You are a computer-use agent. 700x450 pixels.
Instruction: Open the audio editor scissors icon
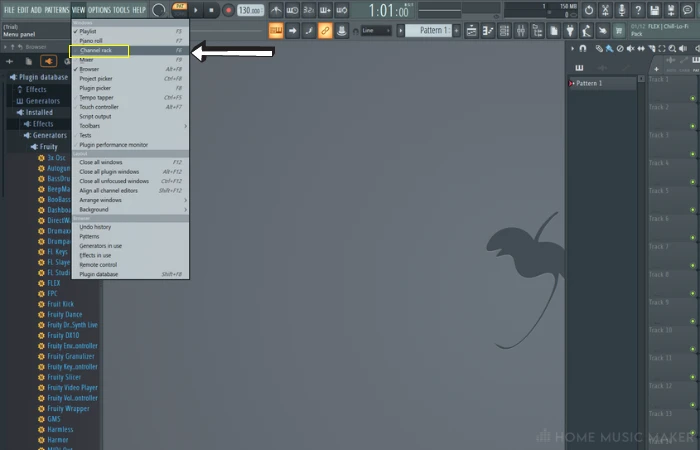click(605, 10)
